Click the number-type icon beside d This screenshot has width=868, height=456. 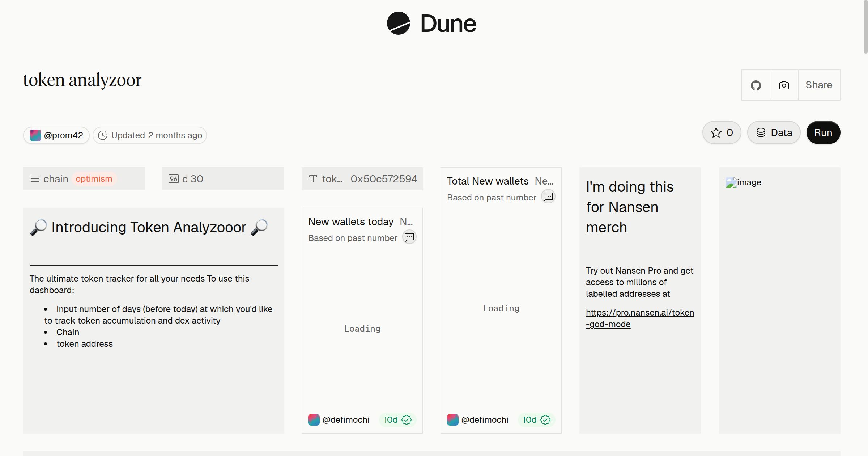(x=174, y=179)
